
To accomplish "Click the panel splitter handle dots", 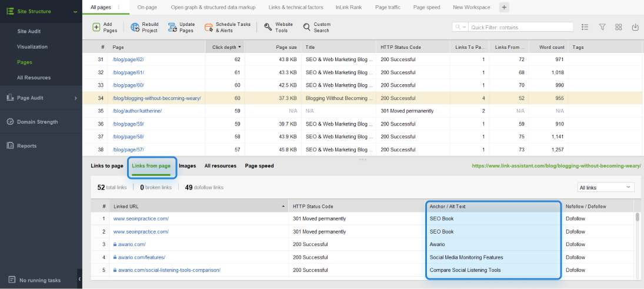I will click(x=363, y=159).
